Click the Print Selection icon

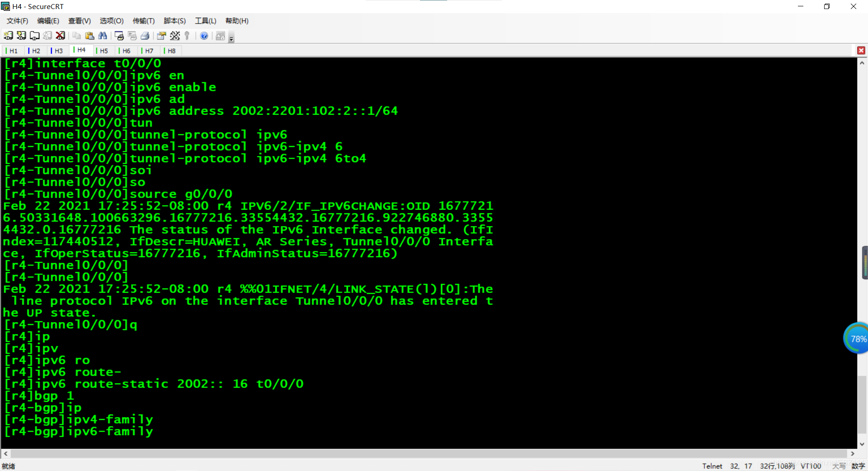click(132, 36)
